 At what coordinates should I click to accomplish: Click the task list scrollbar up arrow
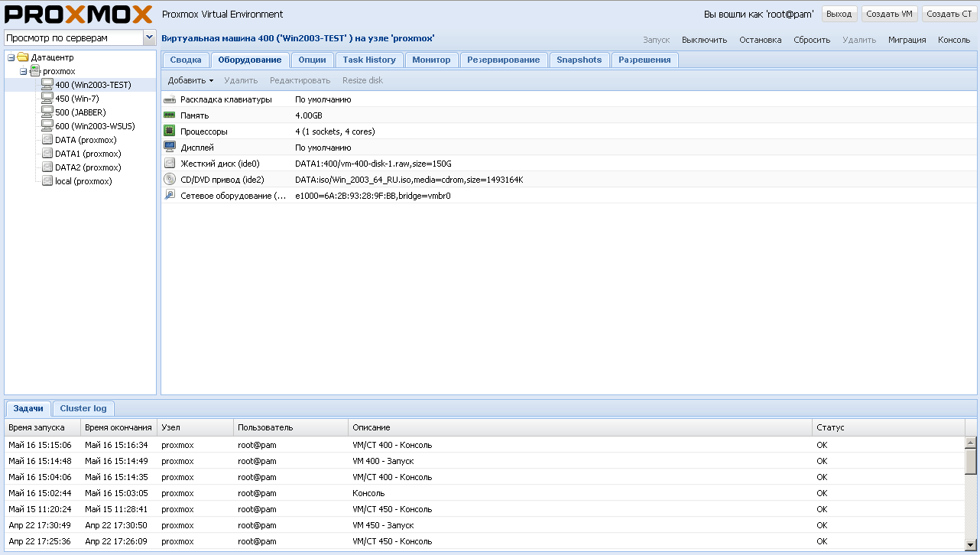[971, 443]
